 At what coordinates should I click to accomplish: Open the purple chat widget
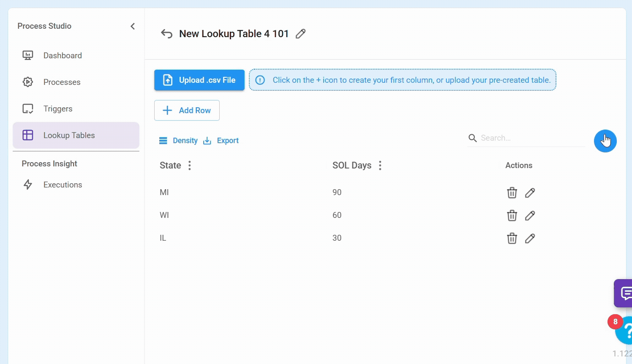click(624, 293)
